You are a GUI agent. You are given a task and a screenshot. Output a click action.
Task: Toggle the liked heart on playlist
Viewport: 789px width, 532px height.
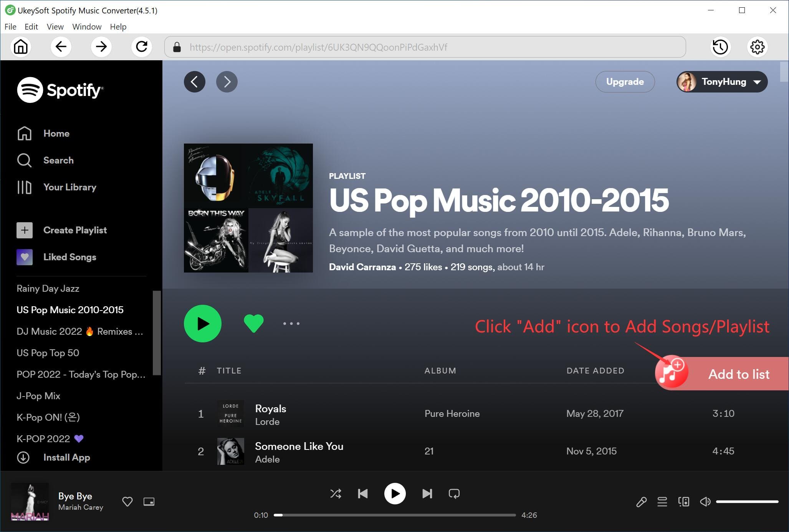click(x=253, y=323)
